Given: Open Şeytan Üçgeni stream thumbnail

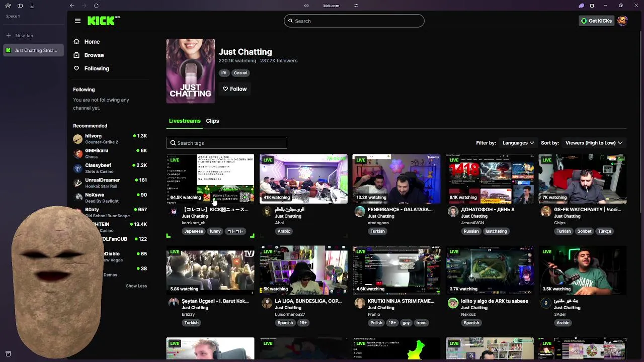Looking at the screenshot, I should pyautogui.click(x=210, y=270).
